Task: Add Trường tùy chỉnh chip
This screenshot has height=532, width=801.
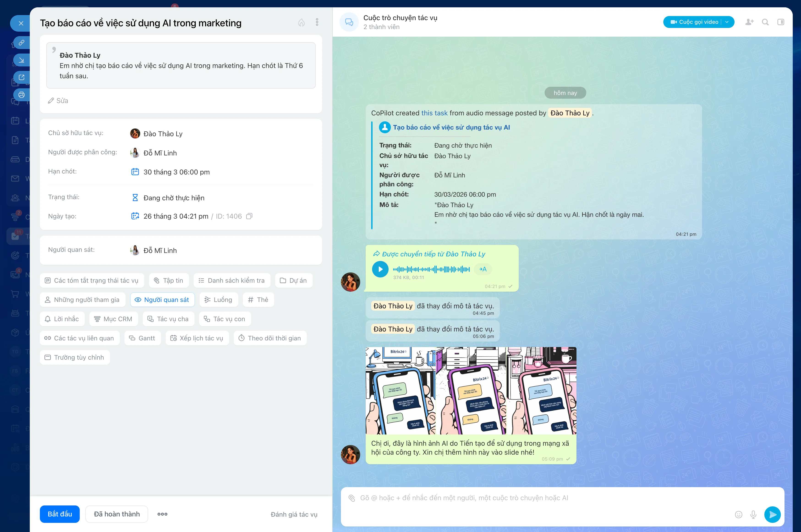Action: pos(75,358)
